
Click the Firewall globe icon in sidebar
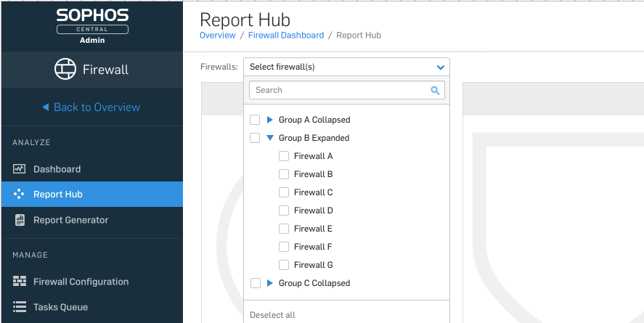pos(65,69)
